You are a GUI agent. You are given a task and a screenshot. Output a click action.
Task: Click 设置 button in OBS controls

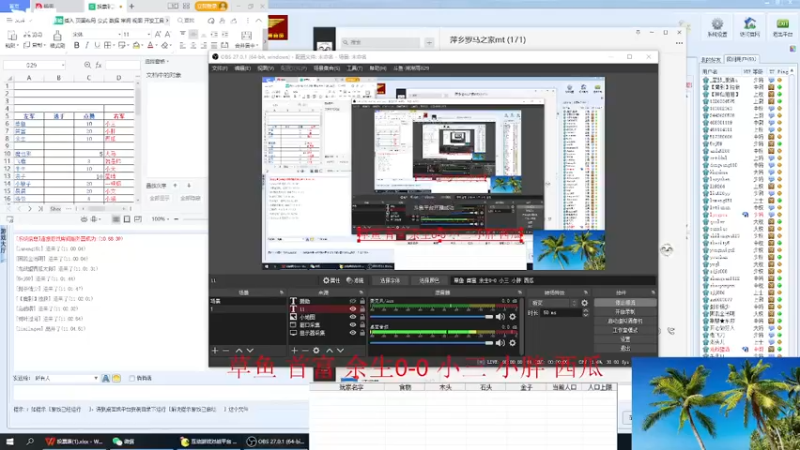pos(625,339)
